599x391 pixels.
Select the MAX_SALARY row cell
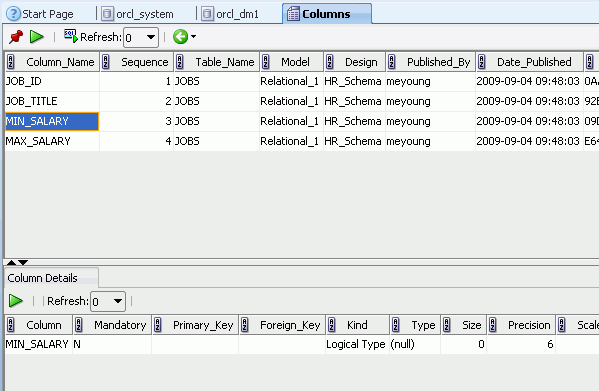coord(52,141)
